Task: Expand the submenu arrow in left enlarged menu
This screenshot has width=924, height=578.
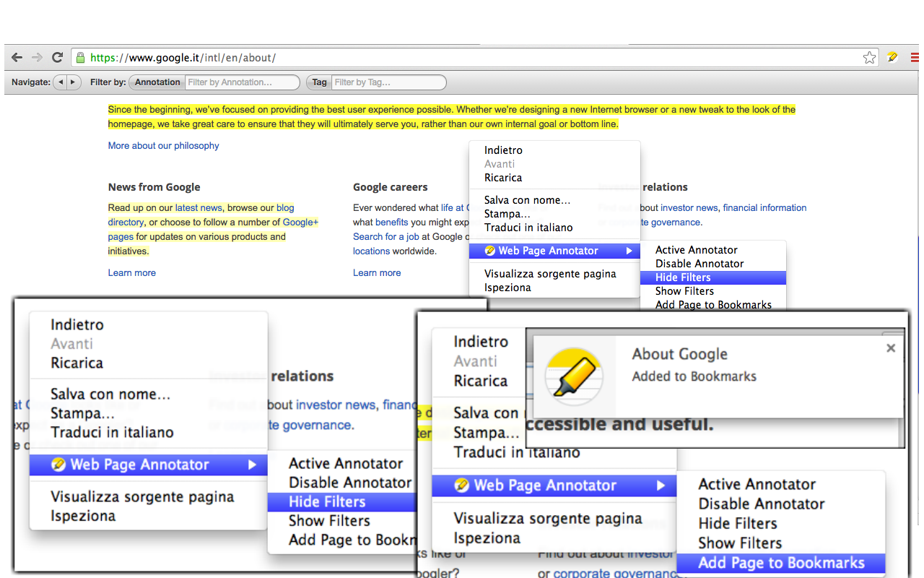Action: (x=252, y=465)
